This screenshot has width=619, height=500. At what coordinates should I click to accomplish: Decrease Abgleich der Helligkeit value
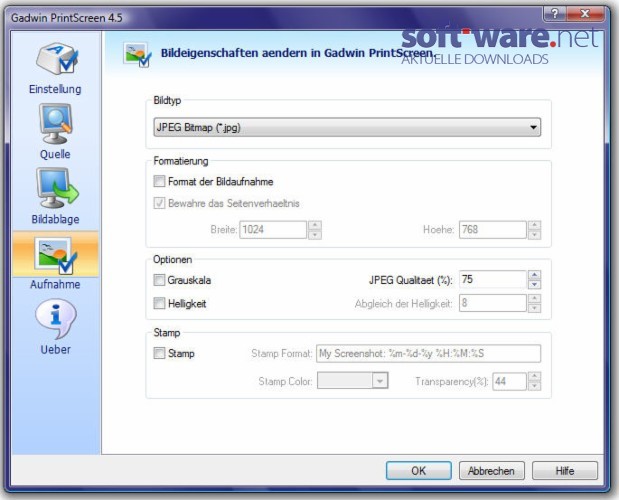534,308
